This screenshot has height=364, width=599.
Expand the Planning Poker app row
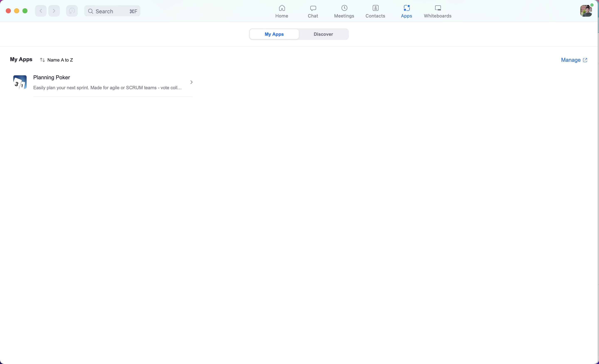tap(192, 82)
